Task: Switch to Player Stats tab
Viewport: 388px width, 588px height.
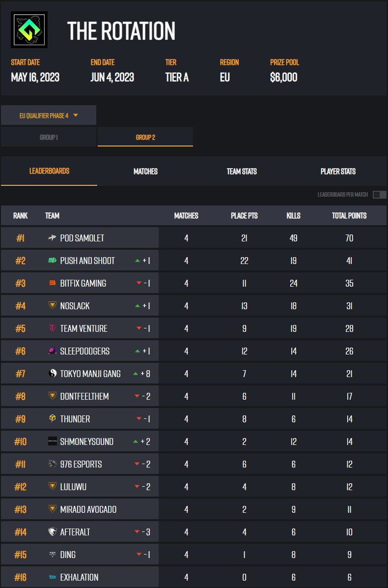Action: point(338,172)
